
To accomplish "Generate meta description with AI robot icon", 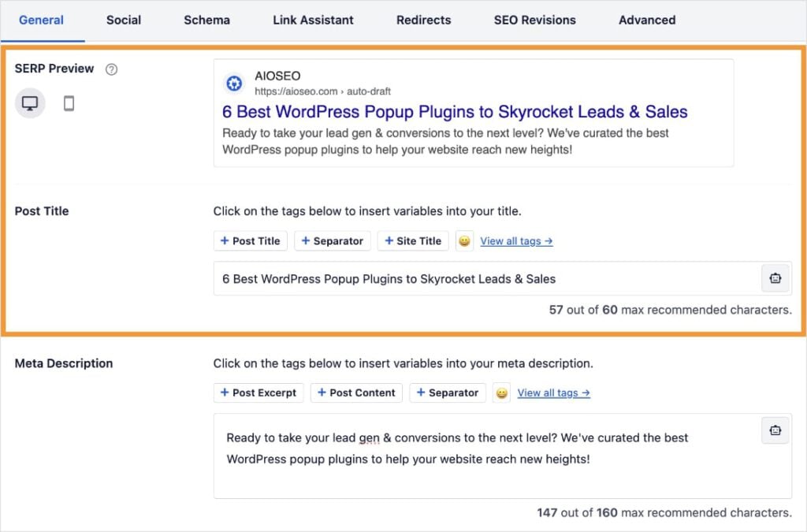I will tap(775, 430).
